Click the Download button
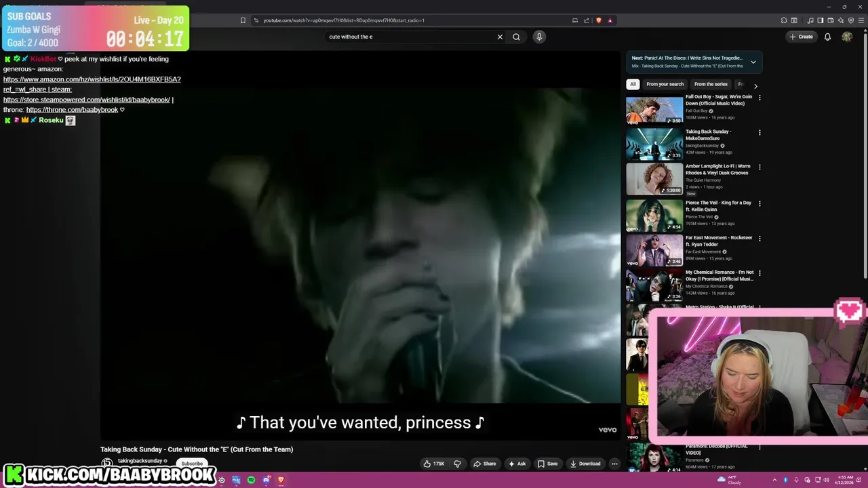 click(585, 464)
